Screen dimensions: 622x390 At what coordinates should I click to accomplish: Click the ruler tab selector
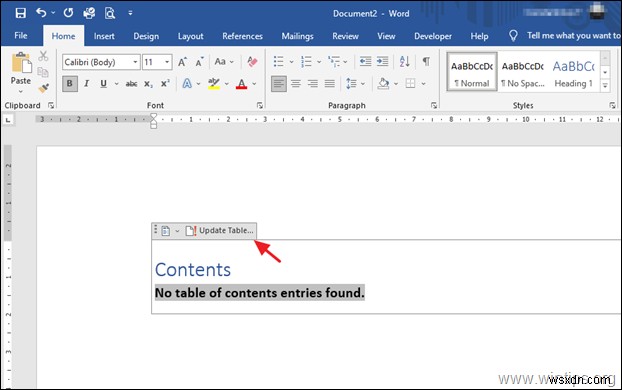[x=8, y=120]
